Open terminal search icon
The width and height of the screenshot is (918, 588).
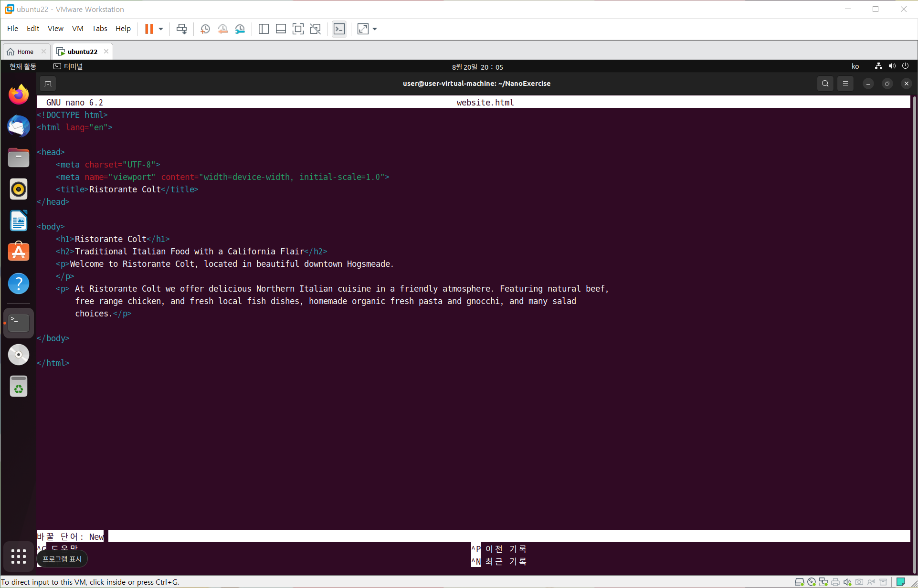pos(825,84)
